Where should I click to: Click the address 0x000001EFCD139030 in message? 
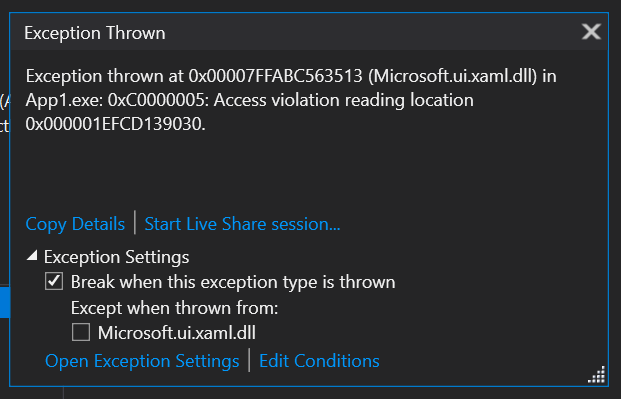coord(115,124)
